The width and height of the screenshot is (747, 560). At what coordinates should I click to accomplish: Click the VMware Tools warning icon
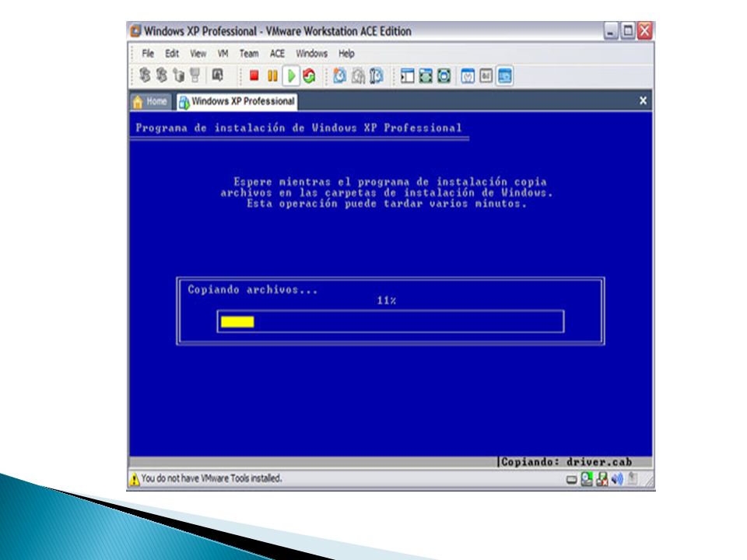pos(135,478)
